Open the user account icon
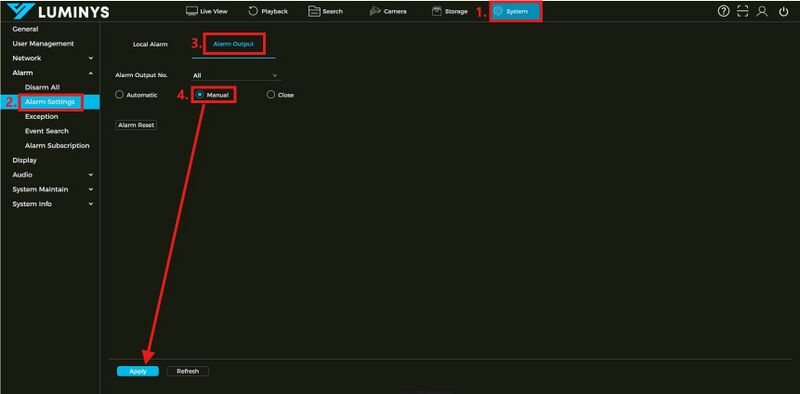Image resolution: width=800 pixels, height=394 pixels. click(x=762, y=11)
